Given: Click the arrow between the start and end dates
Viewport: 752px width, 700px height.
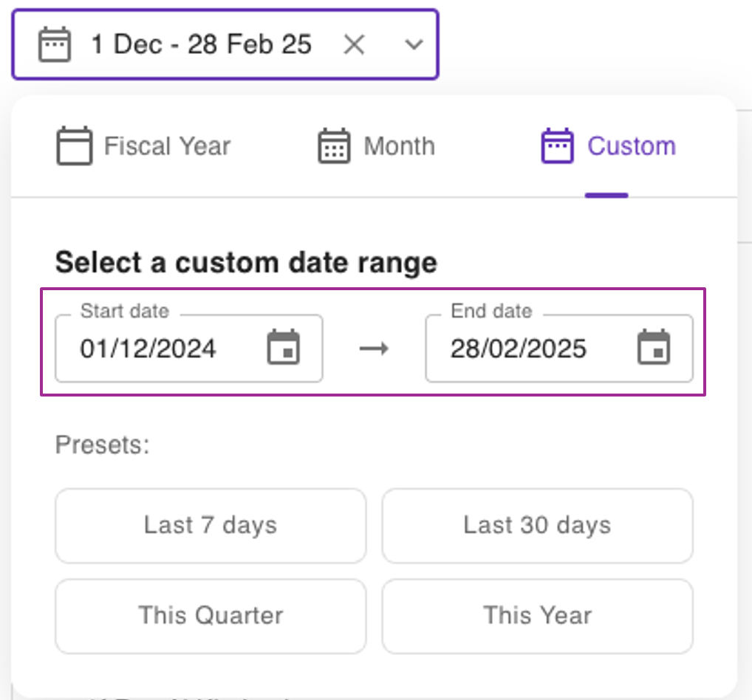Looking at the screenshot, I should (374, 349).
